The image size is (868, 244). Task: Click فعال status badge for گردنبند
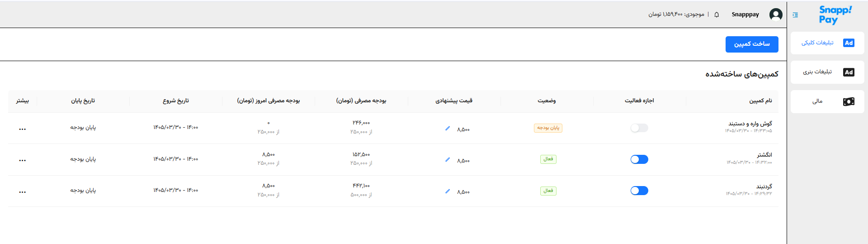[548, 191]
